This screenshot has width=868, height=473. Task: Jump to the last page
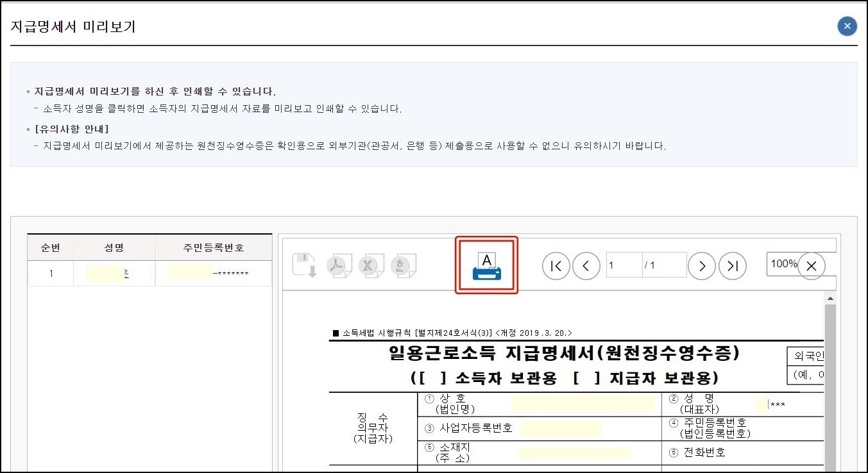coord(733,265)
